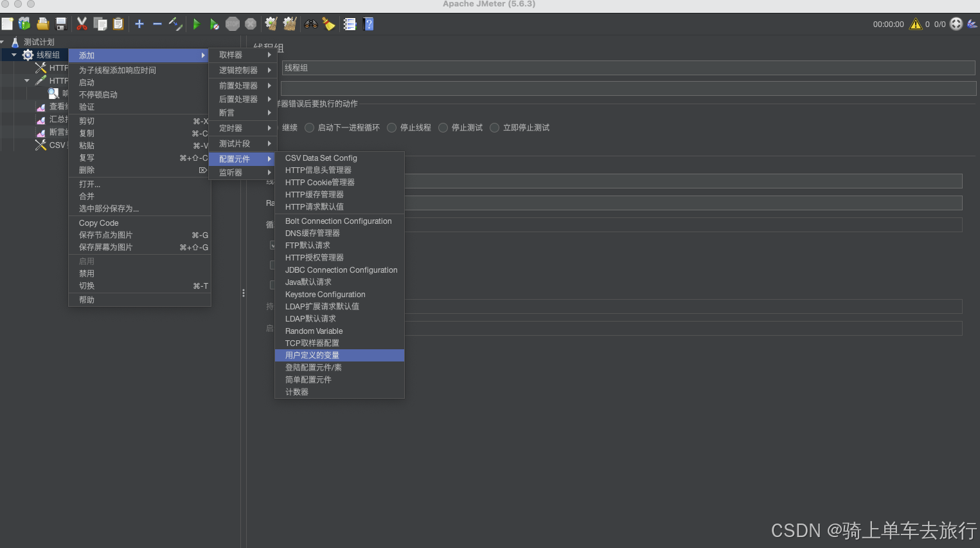980x548 pixels.
Task: Click the Toggle enable/disable toolbar icon
Action: pos(175,24)
